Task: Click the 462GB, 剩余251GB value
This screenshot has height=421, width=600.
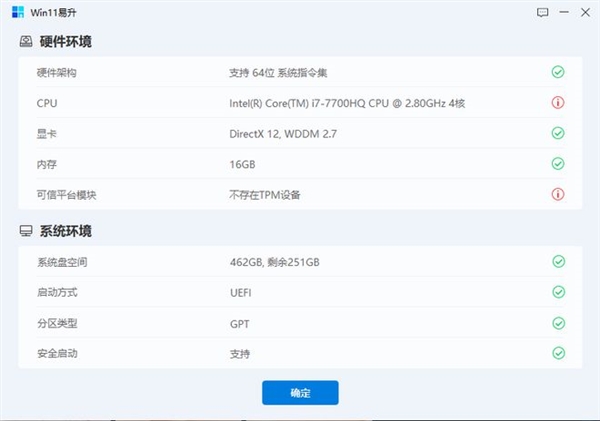Action: tap(275, 262)
